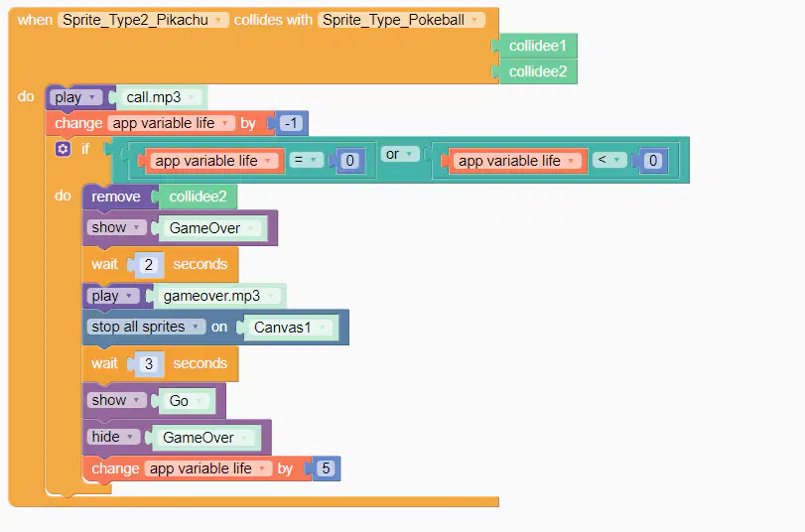Click the if block gear mutator icon
The image size is (805, 532).
[63, 149]
